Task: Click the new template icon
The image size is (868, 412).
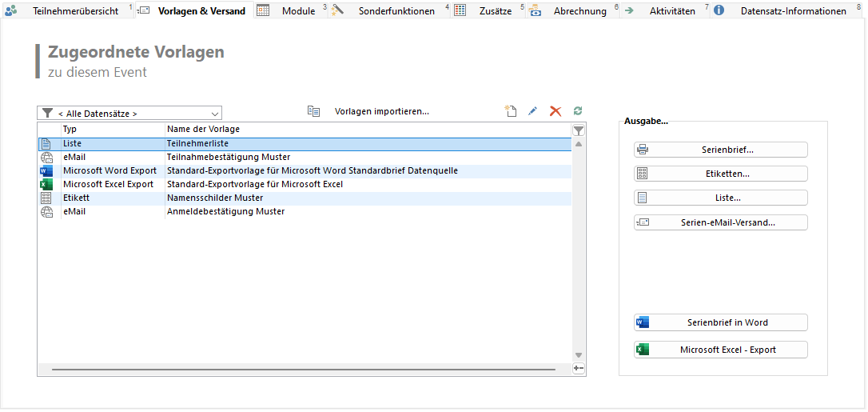Action: 511,112
